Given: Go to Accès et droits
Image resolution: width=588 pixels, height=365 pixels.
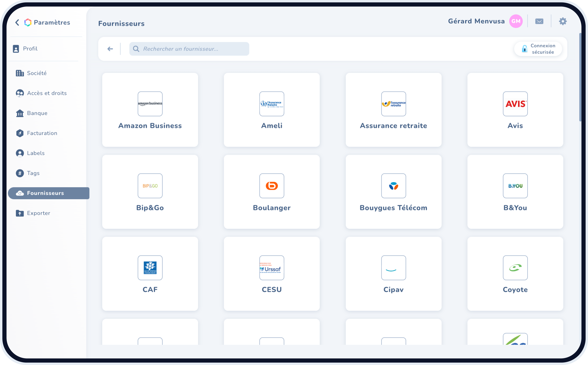Looking at the screenshot, I should click(x=47, y=93).
